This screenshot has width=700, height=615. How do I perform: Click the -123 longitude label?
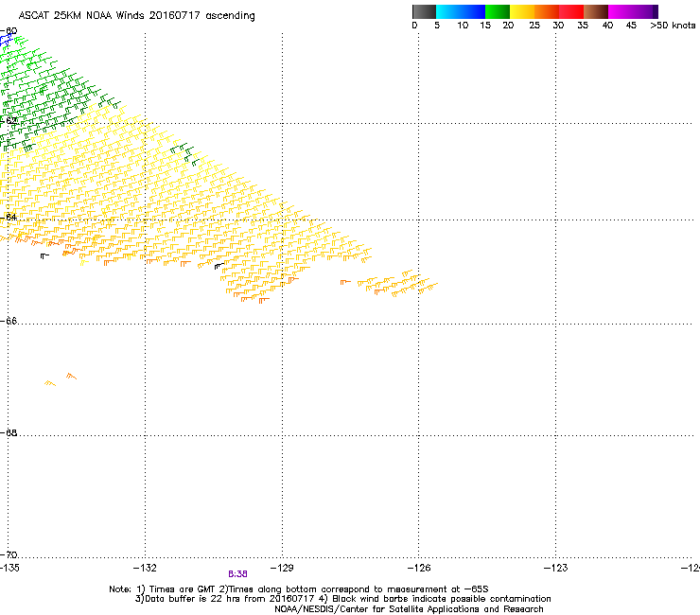pos(555,568)
